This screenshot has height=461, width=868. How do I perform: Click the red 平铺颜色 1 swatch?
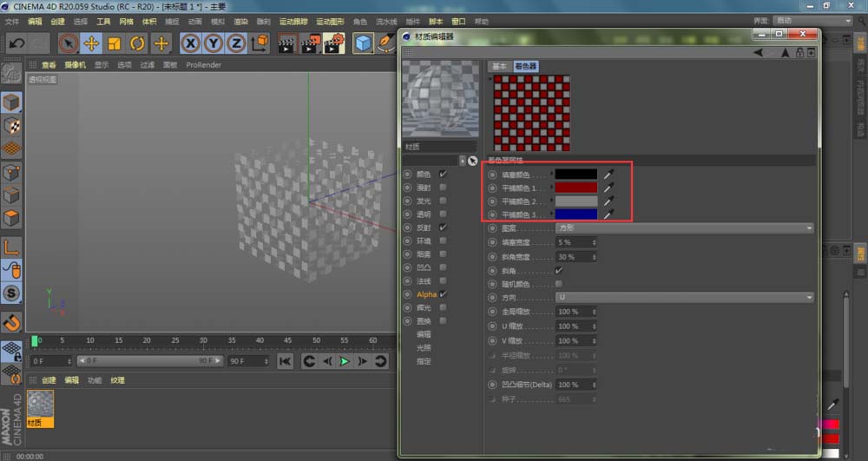click(576, 188)
